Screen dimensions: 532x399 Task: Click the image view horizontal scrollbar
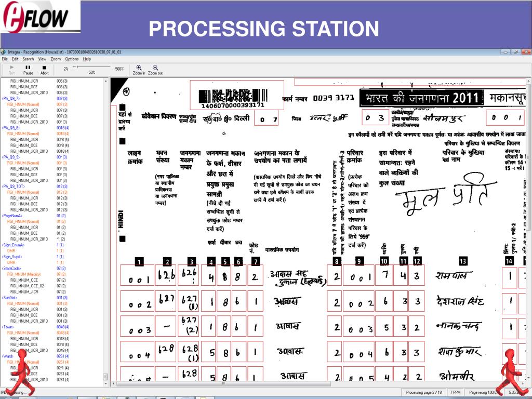[x=223, y=384]
